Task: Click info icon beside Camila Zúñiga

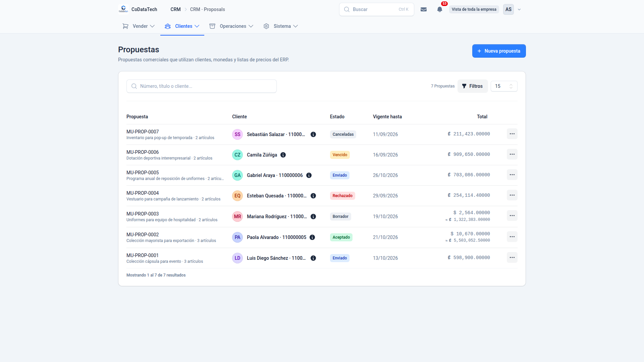Action: 283,155
